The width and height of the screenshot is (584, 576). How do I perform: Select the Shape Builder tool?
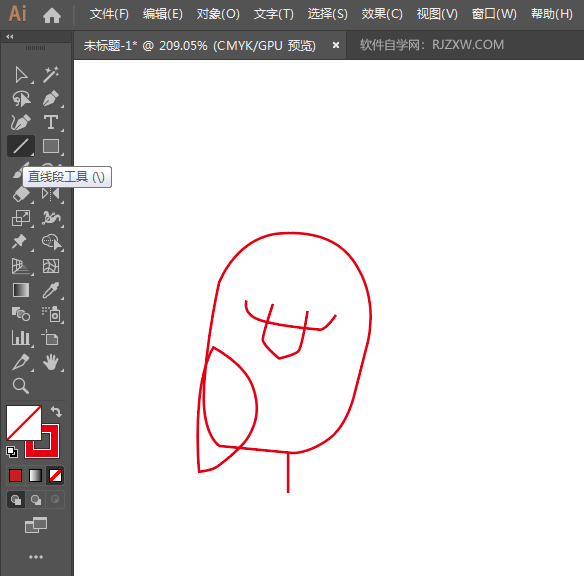point(51,242)
